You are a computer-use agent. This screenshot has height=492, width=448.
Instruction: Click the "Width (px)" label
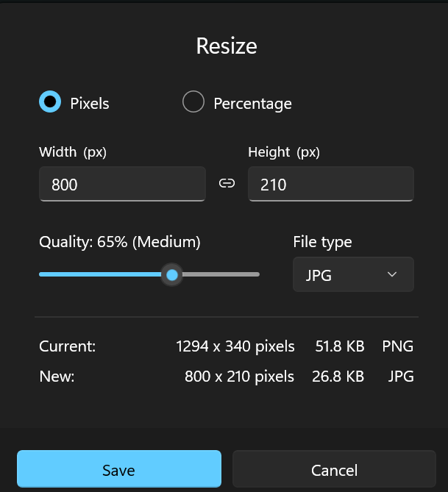pyautogui.click(x=73, y=152)
